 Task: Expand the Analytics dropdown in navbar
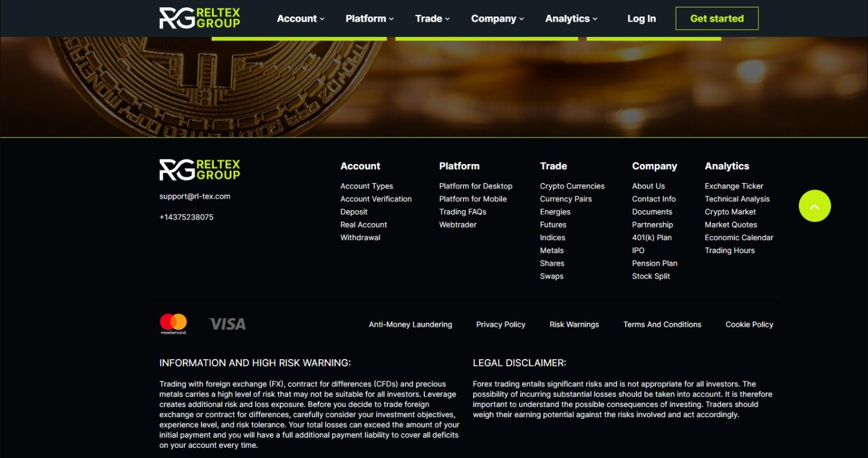(x=571, y=19)
